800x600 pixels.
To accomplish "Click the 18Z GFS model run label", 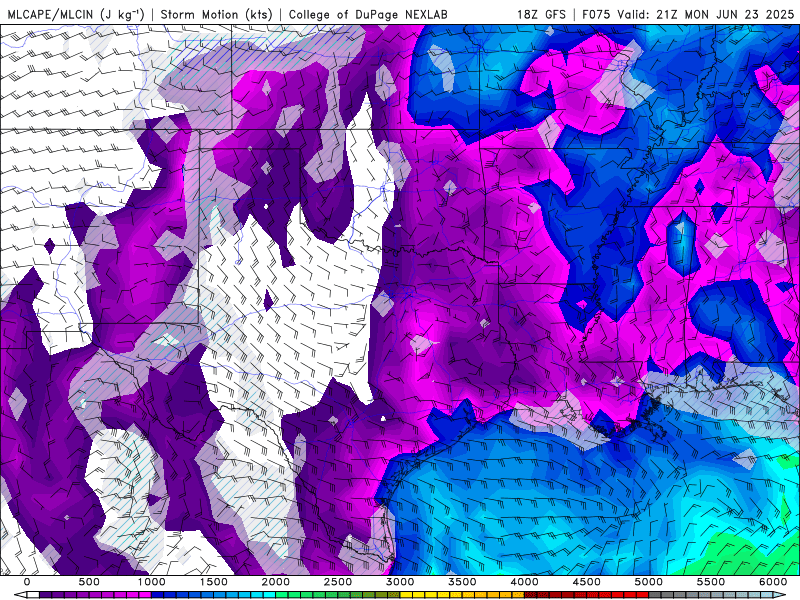I will (541, 14).
